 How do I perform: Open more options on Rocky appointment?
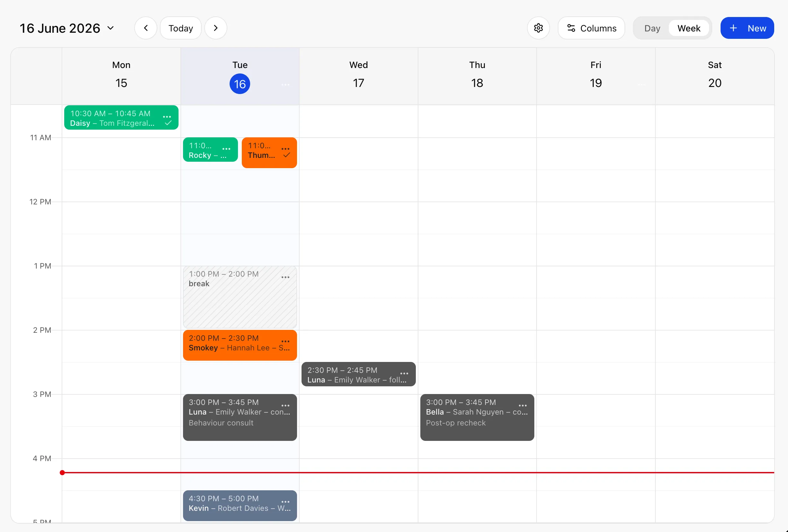(x=226, y=149)
